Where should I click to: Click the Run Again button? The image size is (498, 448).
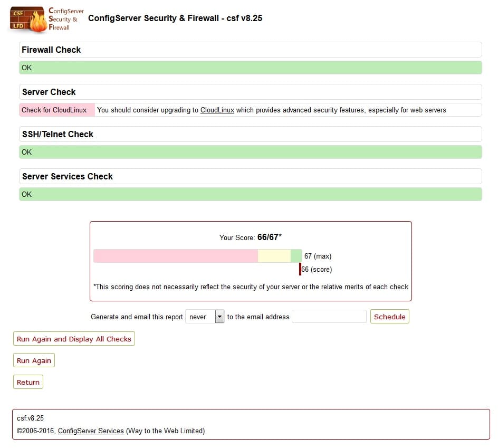[x=34, y=360]
